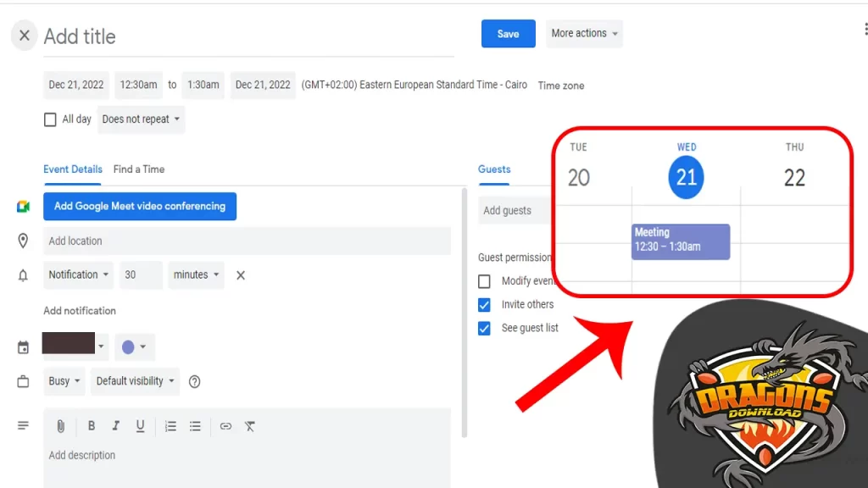
Task: Change the minutes unit dropdown
Action: [196, 274]
